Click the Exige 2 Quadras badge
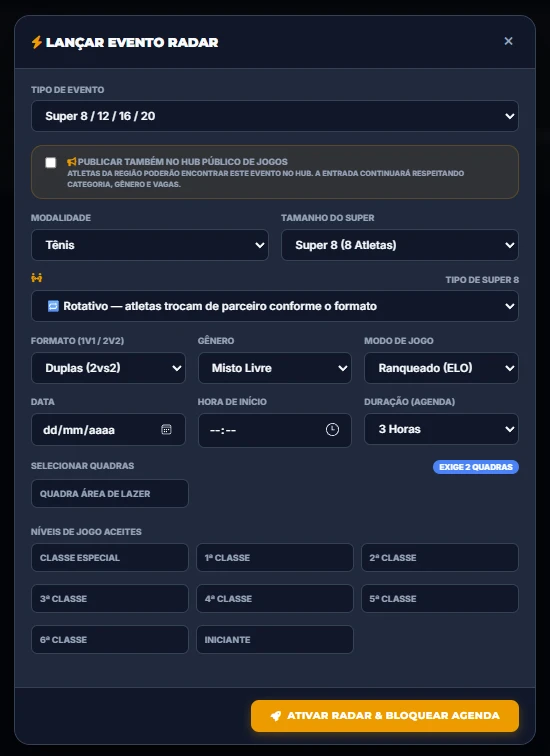The image size is (550, 756). 476,467
